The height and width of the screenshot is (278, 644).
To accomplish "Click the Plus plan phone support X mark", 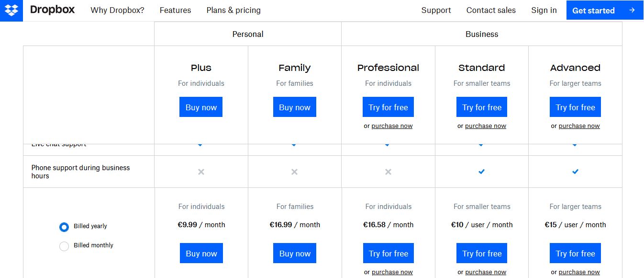I will (201, 172).
